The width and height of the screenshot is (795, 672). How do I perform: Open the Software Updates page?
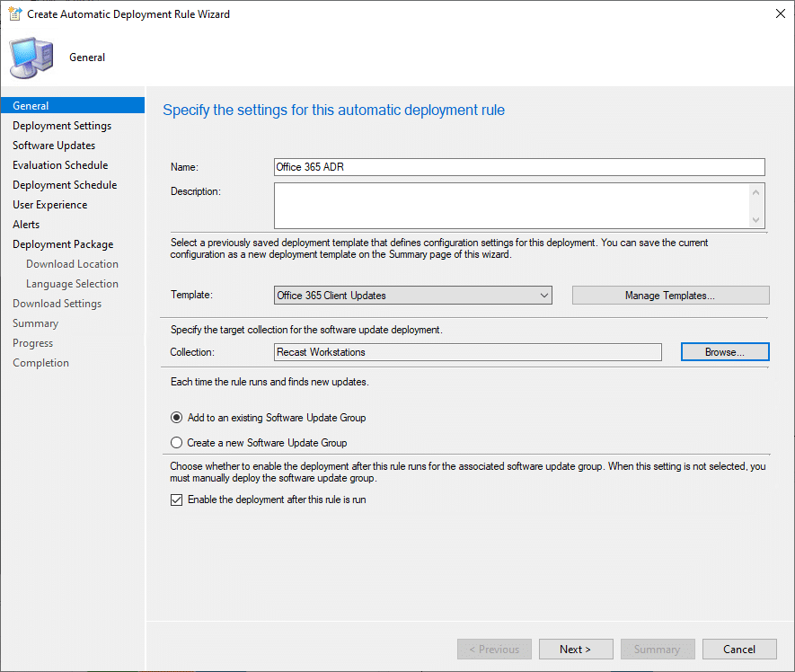pos(54,146)
